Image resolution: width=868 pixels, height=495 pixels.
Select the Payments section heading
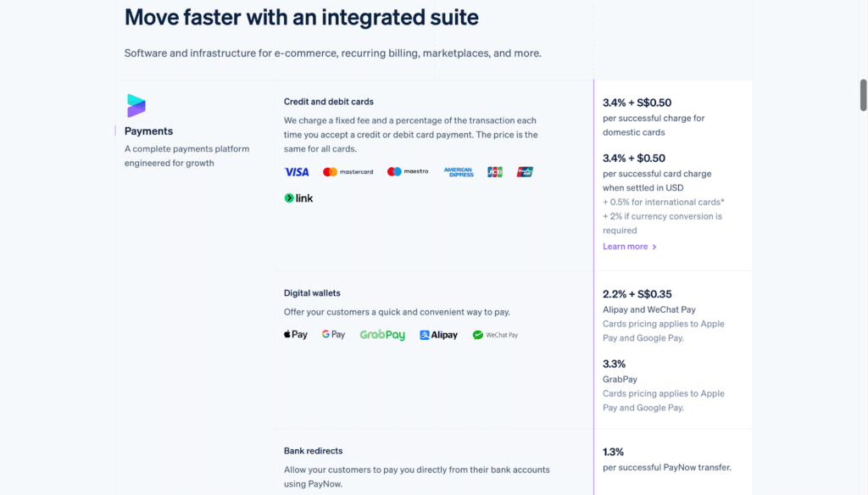pyautogui.click(x=148, y=131)
